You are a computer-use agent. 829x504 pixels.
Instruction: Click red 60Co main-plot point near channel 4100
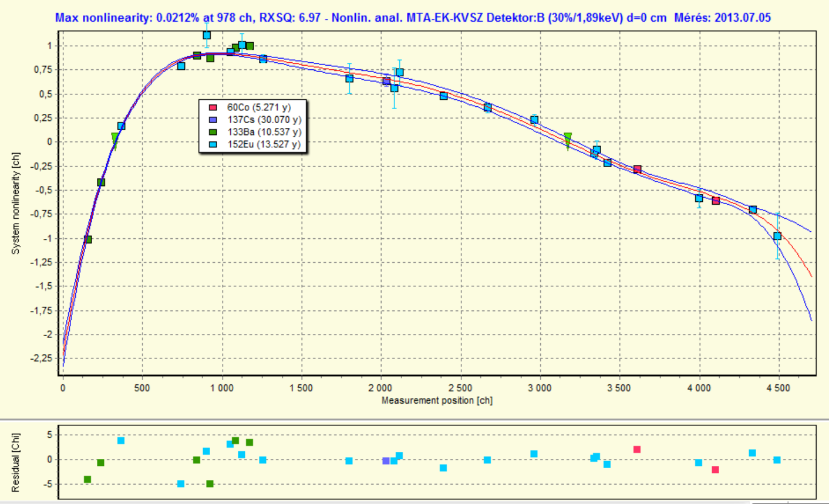[716, 201]
